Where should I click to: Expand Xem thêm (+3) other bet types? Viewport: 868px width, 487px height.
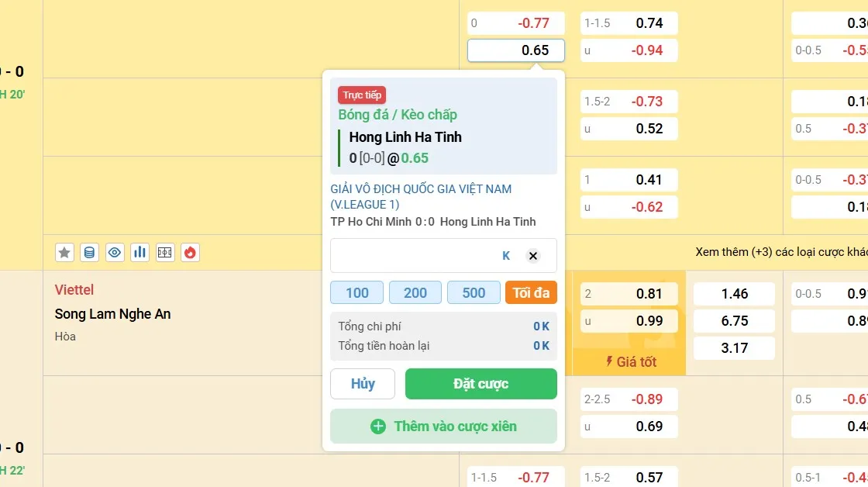pyautogui.click(x=780, y=252)
